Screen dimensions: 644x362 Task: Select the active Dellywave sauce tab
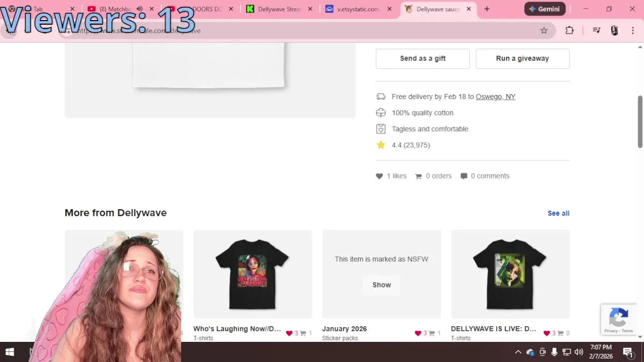pos(438,9)
